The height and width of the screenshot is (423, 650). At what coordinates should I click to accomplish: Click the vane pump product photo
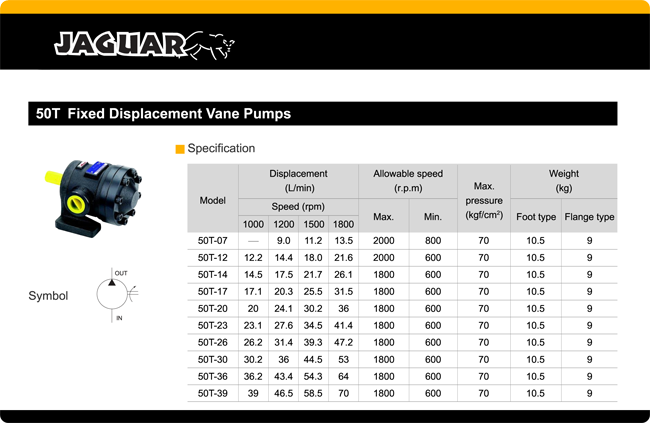pos(94,198)
